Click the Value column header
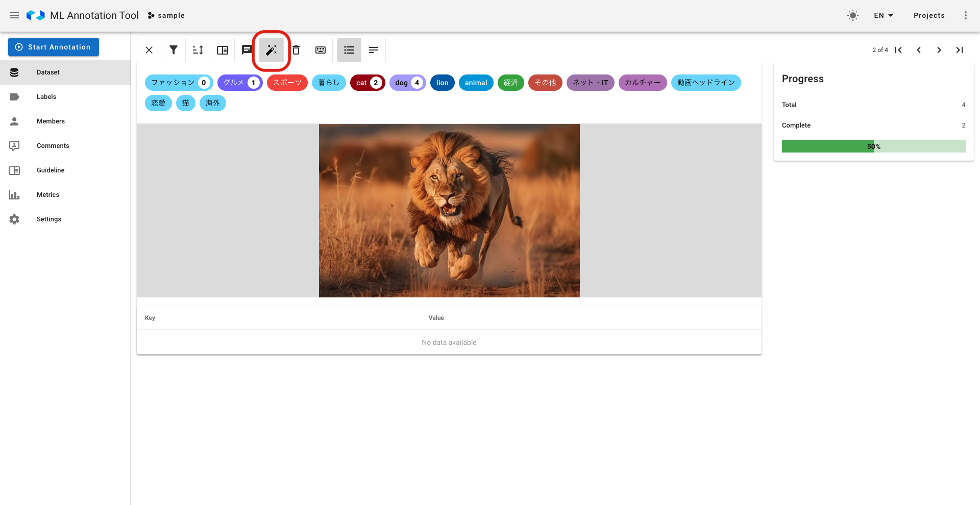Viewport: 980px width, 505px height. point(436,318)
